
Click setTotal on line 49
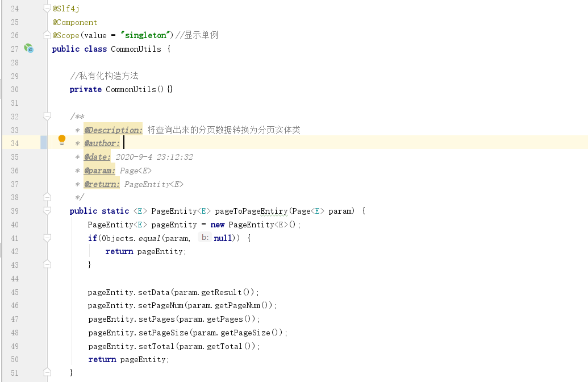tap(156, 346)
